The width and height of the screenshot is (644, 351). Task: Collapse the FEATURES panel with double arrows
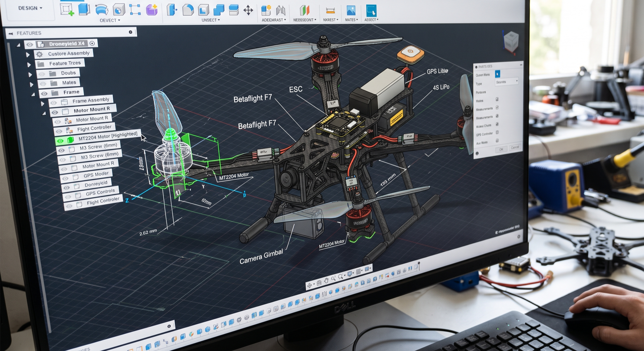(11, 34)
